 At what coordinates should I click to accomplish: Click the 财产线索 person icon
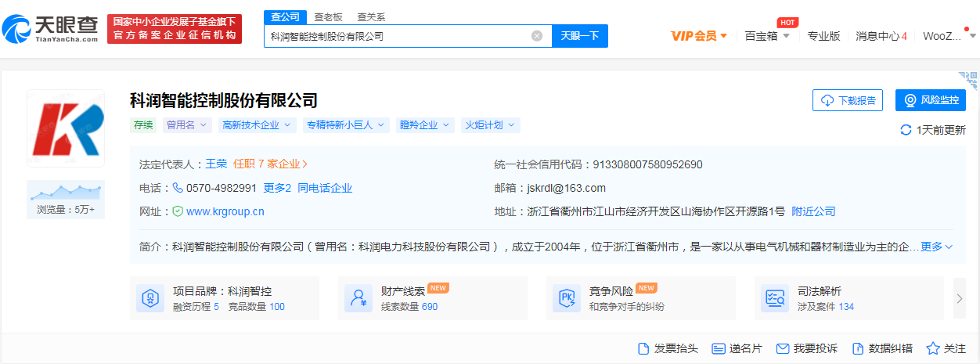click(358, 298)
